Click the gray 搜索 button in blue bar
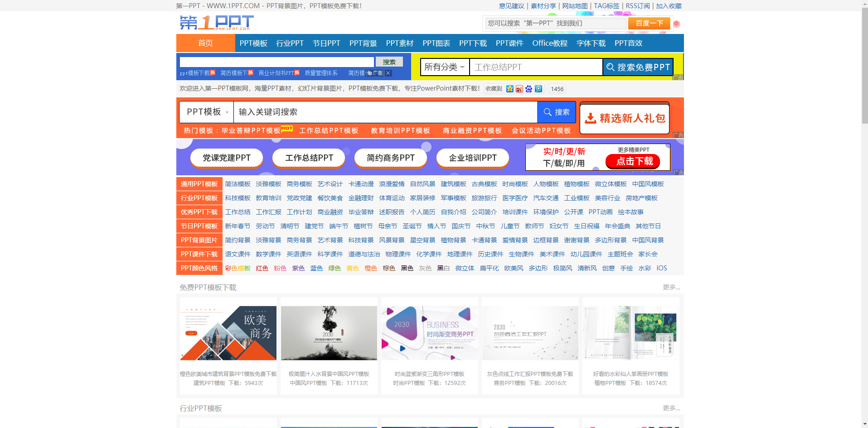 coord(389,62)
